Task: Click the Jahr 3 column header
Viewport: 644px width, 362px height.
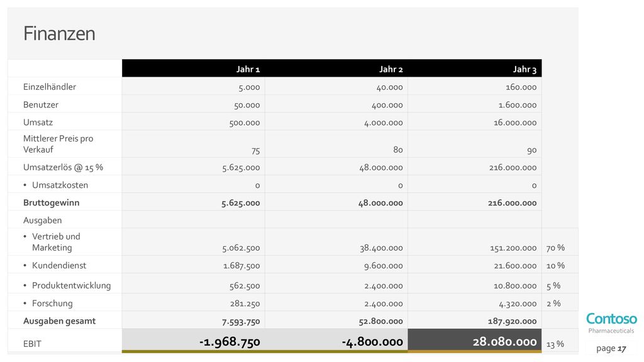Action: pos(525,69)
